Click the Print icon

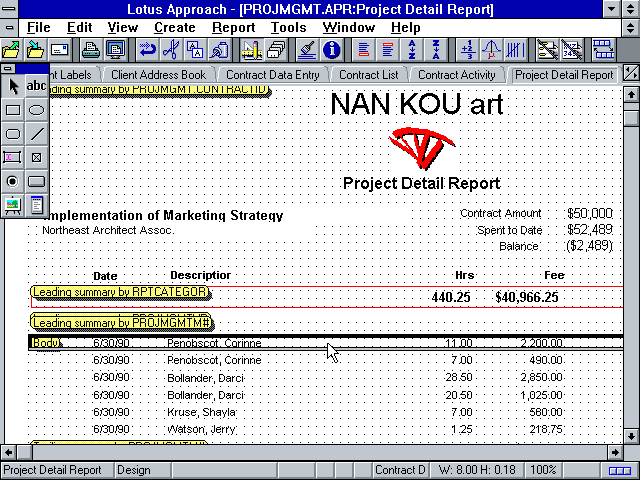[91, 50]
